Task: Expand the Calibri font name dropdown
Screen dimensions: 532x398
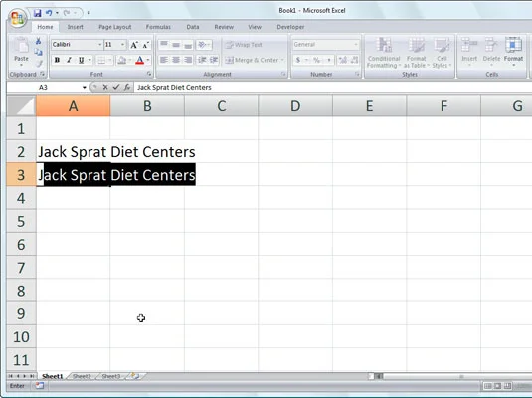Action: tap(99, 45)
